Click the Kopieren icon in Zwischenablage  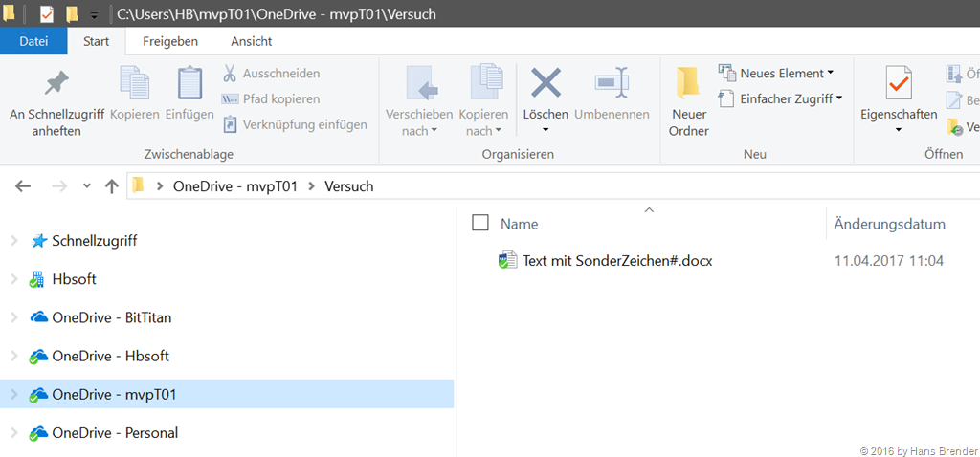point(134,86)
